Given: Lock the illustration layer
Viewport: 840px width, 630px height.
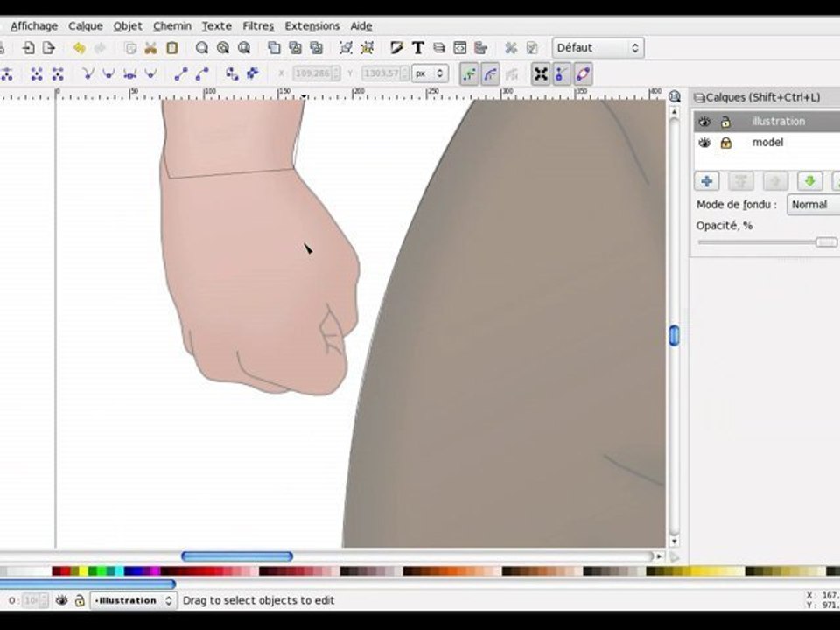Looking at the screenshot, I should pyautogui.click(x=725, y=122).
